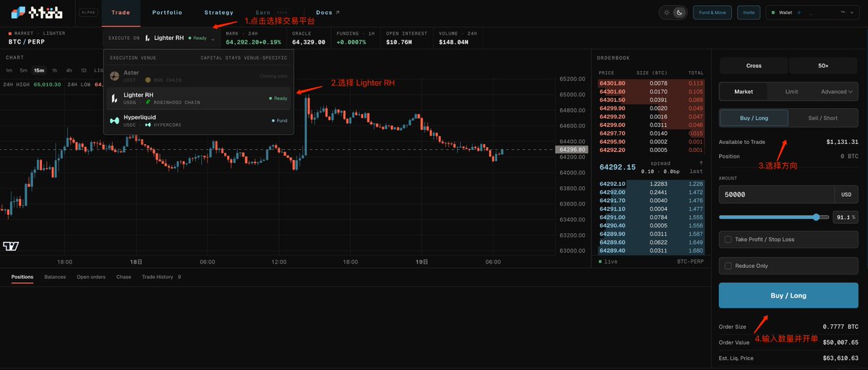
Task: Switch to the Positions tab
Action: [22, 277]
